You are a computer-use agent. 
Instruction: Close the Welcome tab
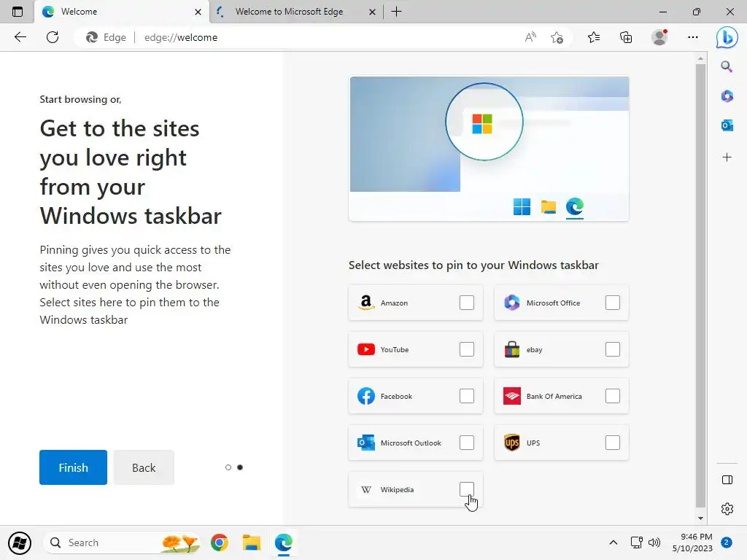coord(198,12)
